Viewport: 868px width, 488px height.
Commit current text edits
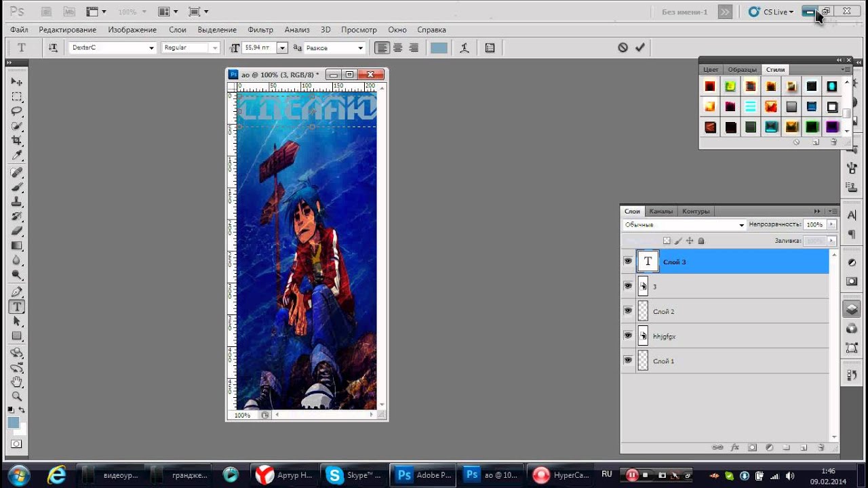tap(639, 47)
